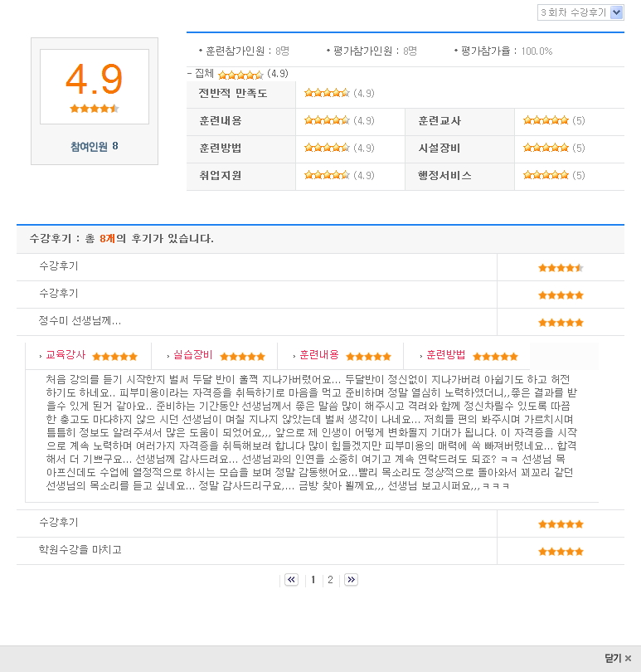
Task: Click the 시설장비 star rating icon
Action: click(x=546, y=148)
